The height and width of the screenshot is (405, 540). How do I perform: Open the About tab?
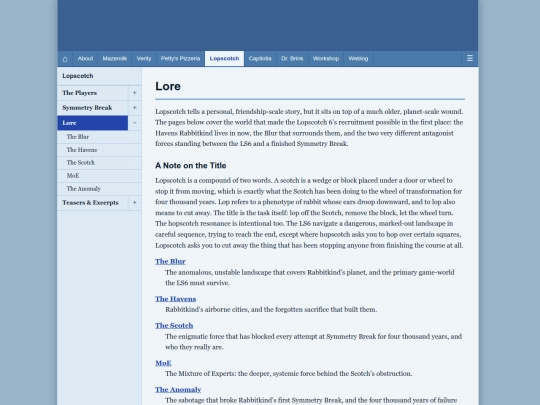(x=85, y=59)
